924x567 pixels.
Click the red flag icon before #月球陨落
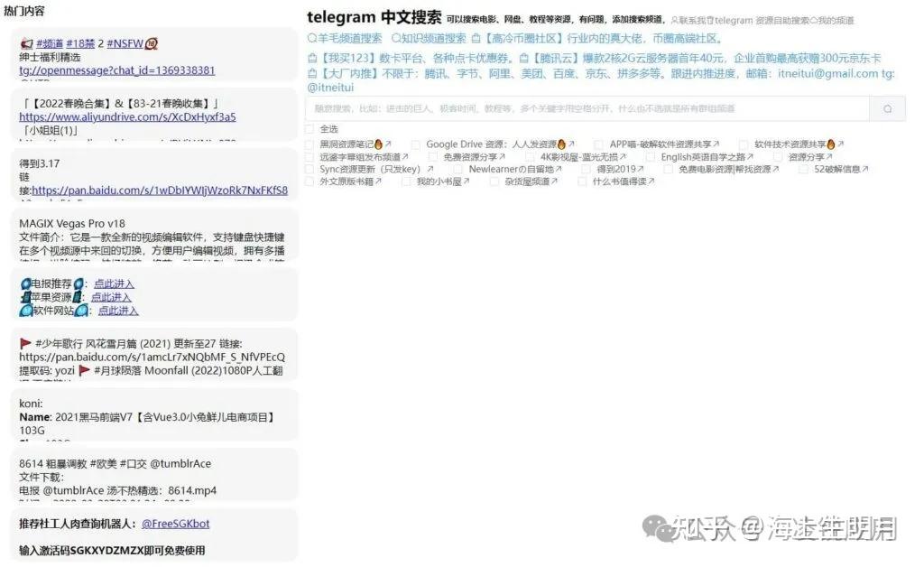tap(84, 370)
